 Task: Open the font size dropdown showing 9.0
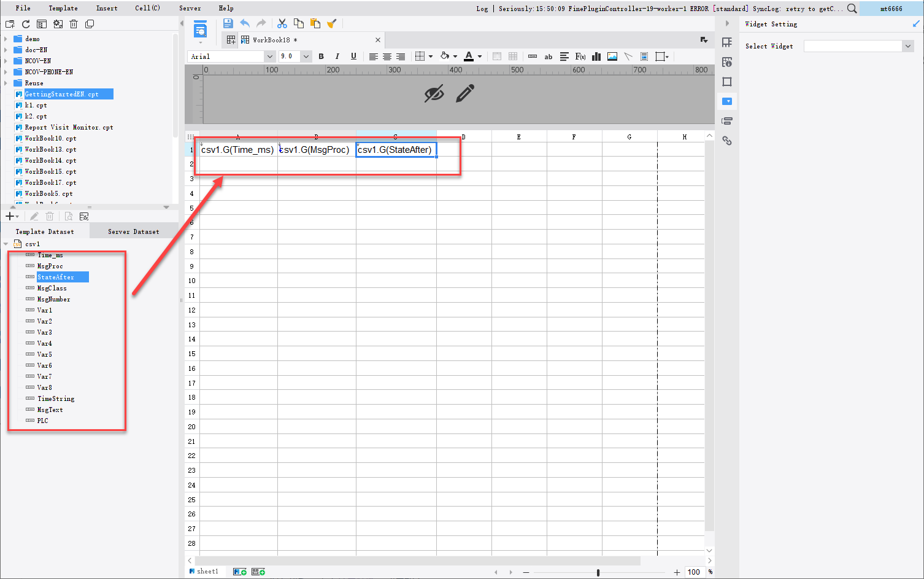pos(306,56)
